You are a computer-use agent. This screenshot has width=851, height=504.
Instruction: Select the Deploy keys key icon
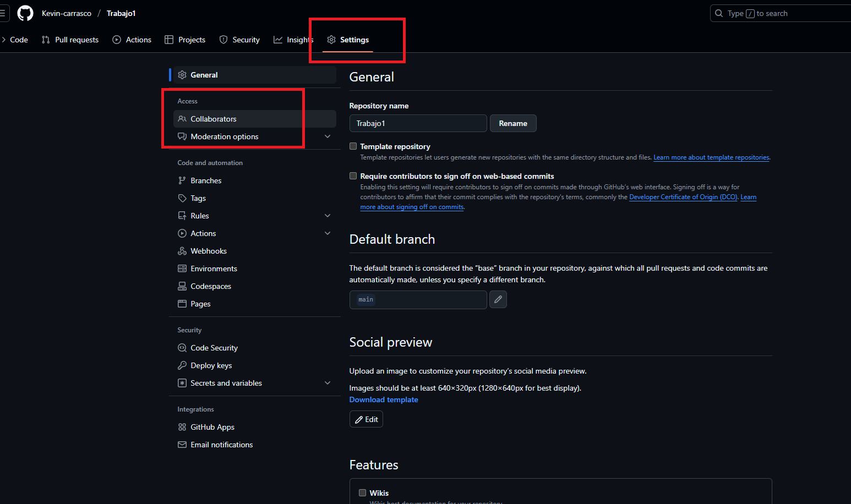[182, 365]
